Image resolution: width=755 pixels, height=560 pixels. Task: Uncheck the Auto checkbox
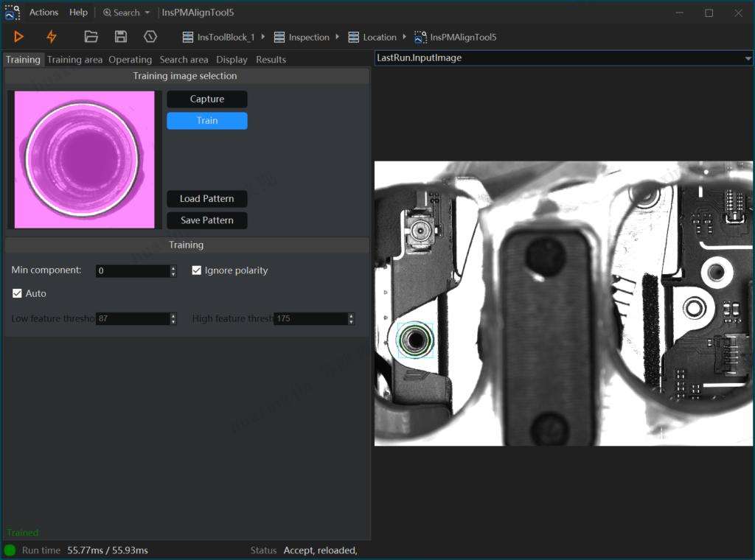(x=18, y=293)
